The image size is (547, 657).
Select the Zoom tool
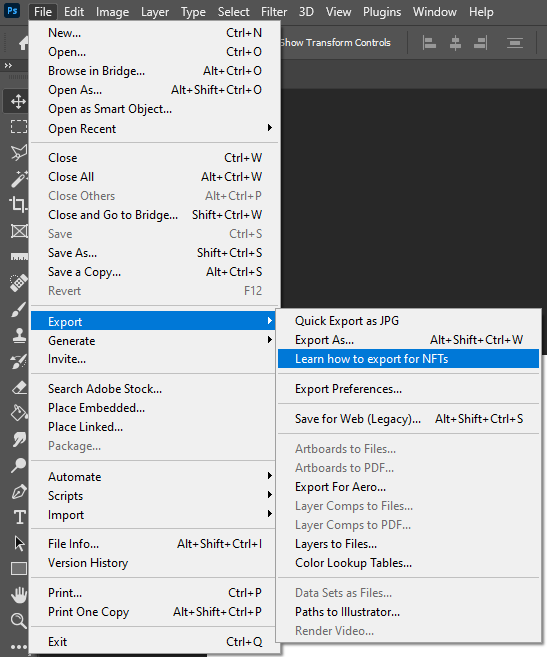coord(18,621)
